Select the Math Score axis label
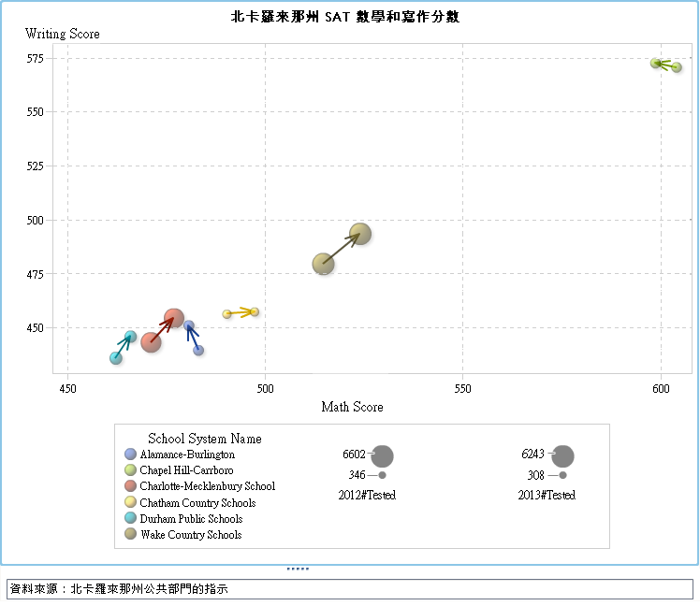 click(x=352, y=407)
